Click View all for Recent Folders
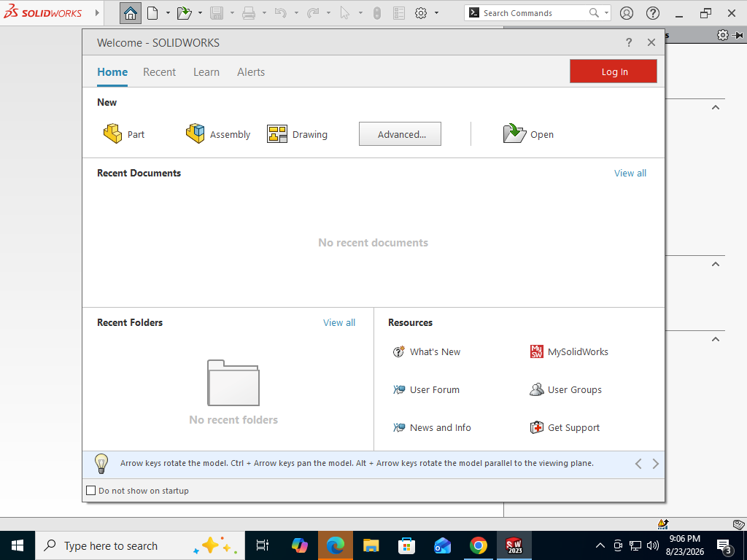Screen dimensions: 747x560 tap(338, 322)
